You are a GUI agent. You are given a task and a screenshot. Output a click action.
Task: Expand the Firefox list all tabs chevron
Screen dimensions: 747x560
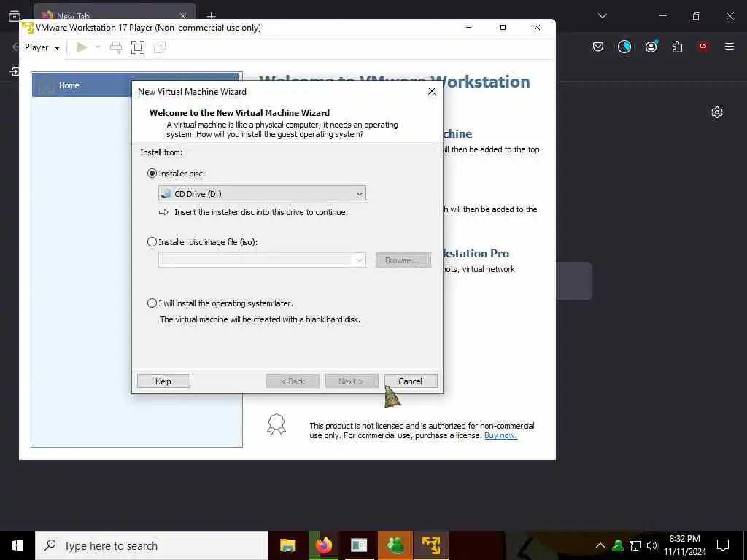point(602,16)
